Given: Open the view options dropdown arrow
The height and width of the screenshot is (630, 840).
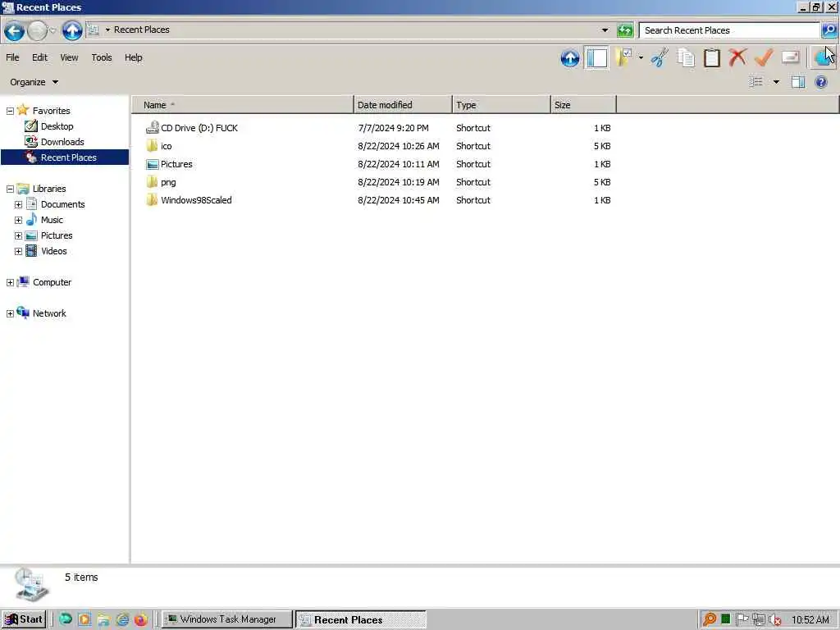Looking at the screenshot, I should [776, 82].
